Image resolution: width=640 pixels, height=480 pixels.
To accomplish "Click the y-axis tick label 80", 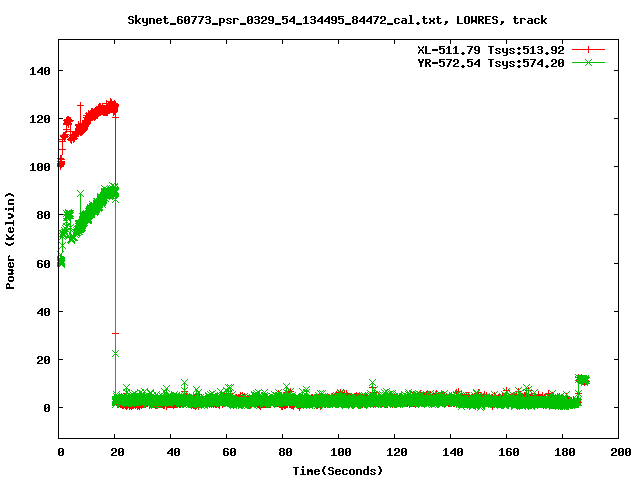I will coord(43,215).
